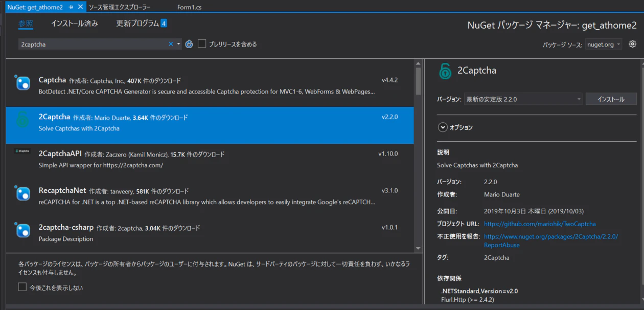Open the 更新プログラム tab
The width and height of the screenshot is (644, 310).
click(x=142, y=24)
